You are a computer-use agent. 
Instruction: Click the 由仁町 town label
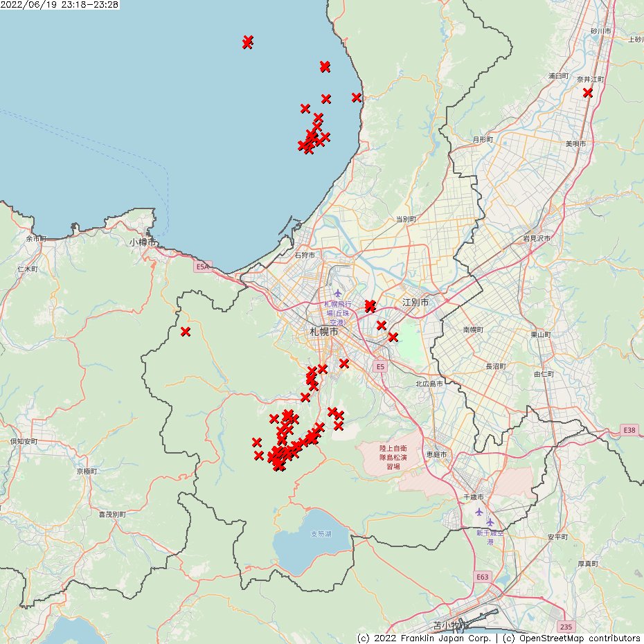click(x=544, y=374)
